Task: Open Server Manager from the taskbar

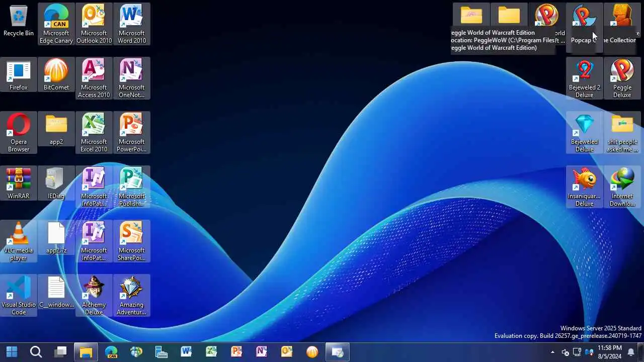Action: 162,352
